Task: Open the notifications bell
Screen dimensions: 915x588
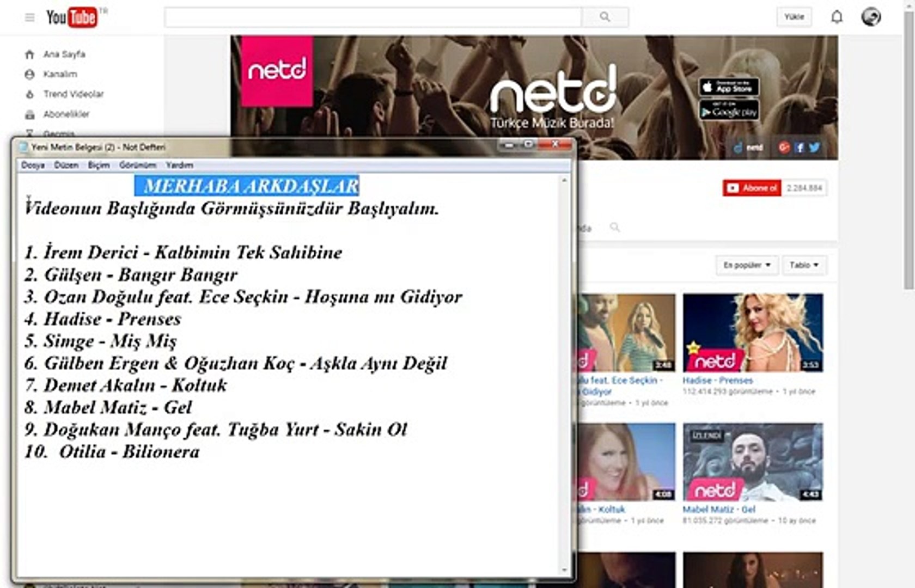Action: 837,17
